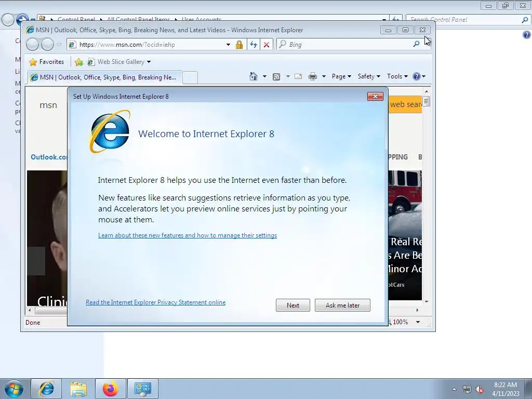This screenshot has width=532, height=399.
Task: Click the Favorites star button
Action: (x=46, y=62)
